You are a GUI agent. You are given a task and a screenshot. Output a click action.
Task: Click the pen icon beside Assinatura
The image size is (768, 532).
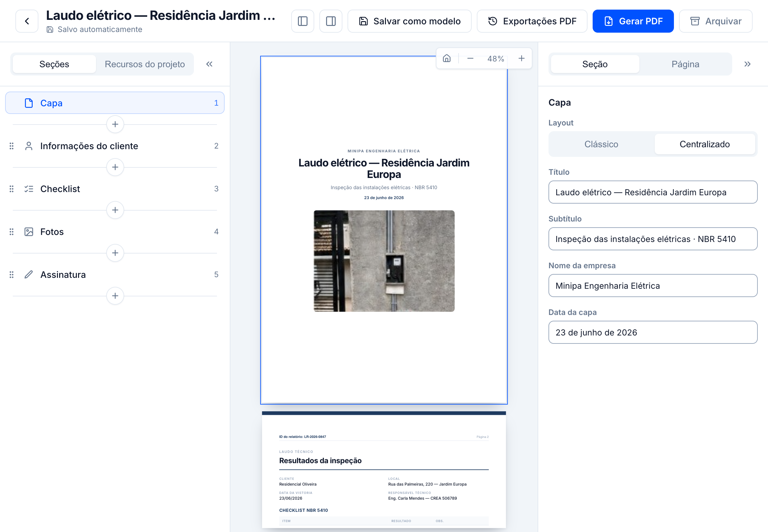click(29, 274)
